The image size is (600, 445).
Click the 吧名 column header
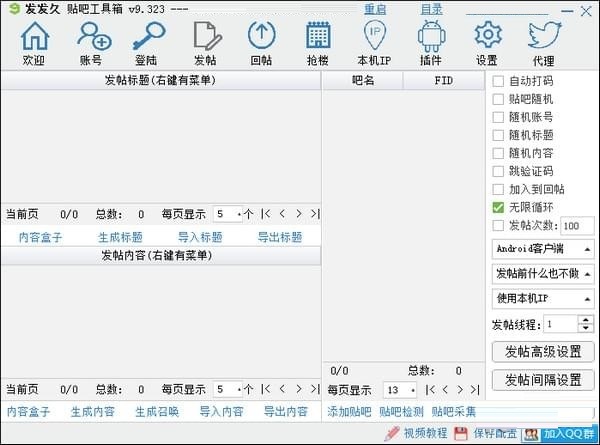(363, 80)
